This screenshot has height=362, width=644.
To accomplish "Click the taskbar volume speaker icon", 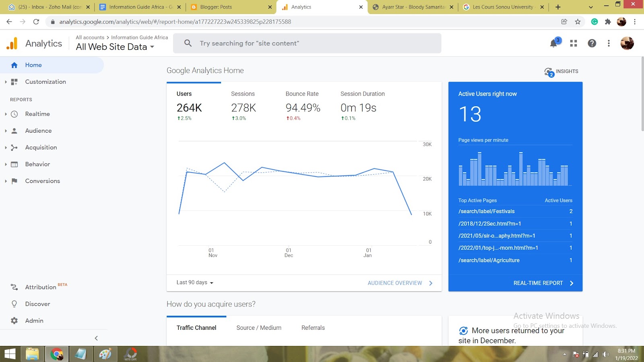I will pyautogui.click(x=606, y=354).
